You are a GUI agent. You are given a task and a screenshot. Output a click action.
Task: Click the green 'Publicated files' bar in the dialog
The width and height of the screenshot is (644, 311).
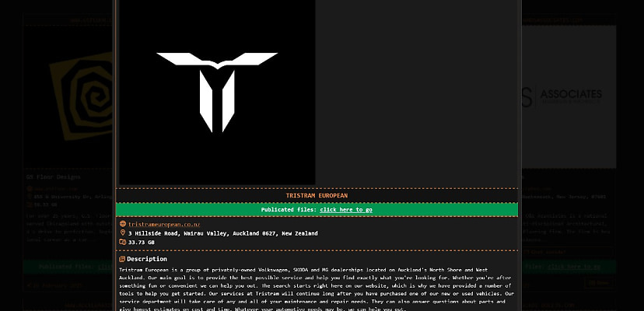click(x=317, y=209)
